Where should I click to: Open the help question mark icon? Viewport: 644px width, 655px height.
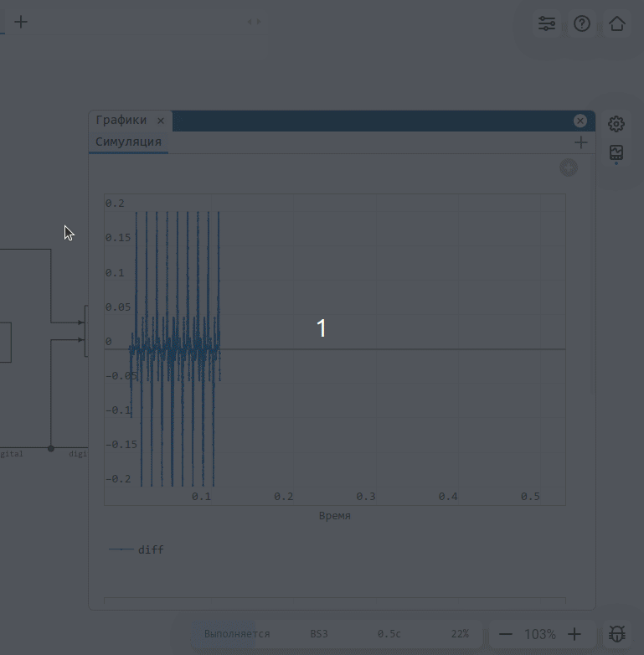coord(582,23)
